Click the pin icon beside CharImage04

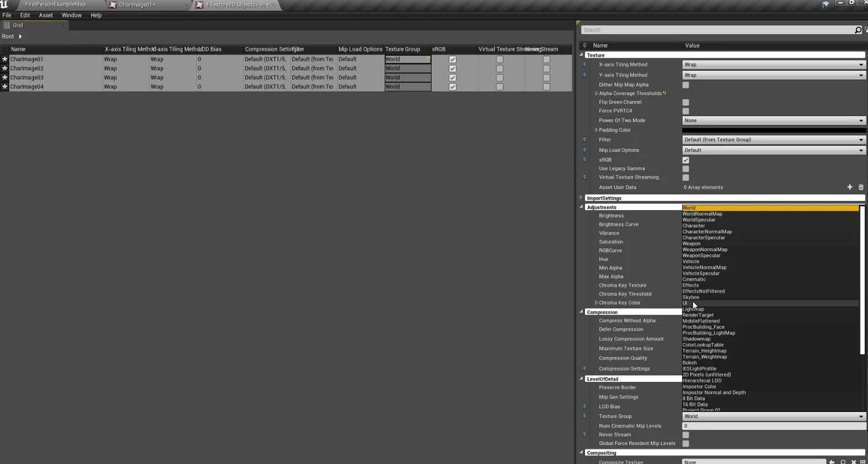pyautogui.click(x=5, y=87)
